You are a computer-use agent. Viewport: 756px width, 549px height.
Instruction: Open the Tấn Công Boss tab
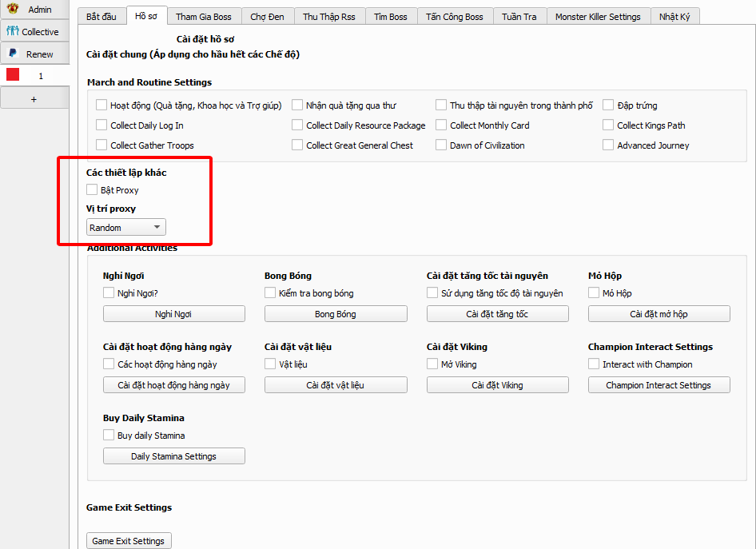click(x=454, y=17)
